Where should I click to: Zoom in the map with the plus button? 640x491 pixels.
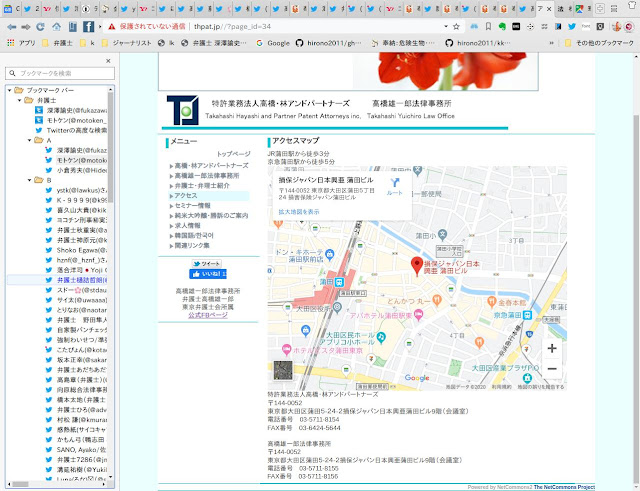[x=552, y=348]
